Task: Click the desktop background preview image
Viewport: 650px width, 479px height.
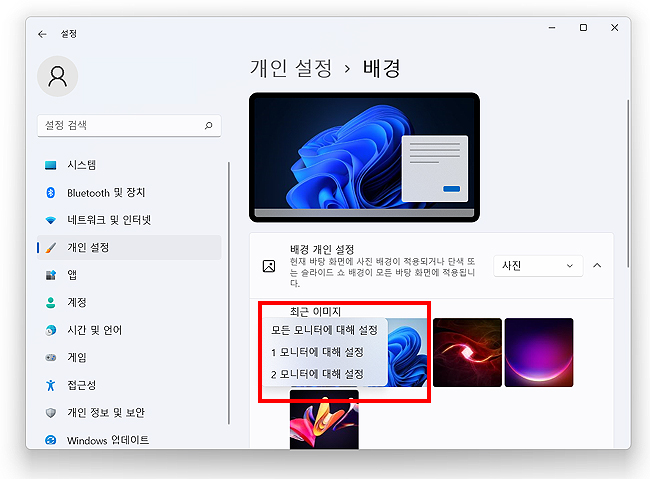Action: point(364,158)
